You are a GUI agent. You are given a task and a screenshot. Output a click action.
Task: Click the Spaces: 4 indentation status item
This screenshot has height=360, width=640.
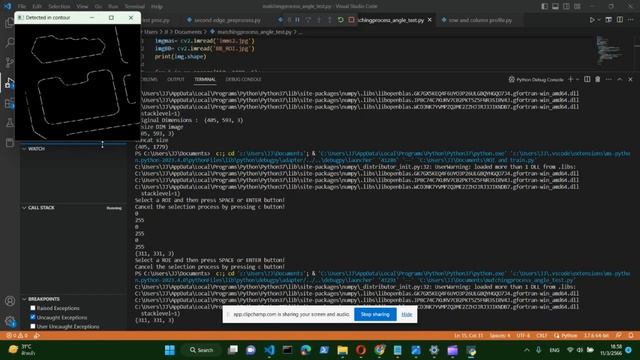(500, 336)
